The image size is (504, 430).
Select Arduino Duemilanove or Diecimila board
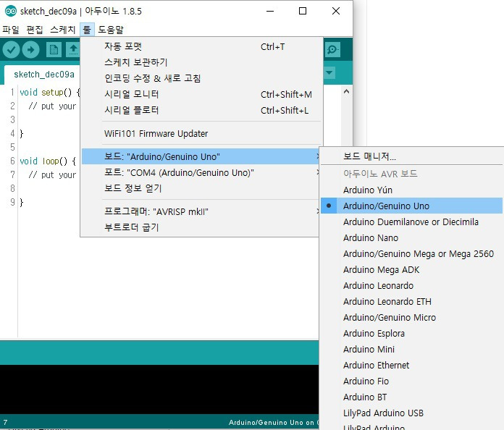point(411,222)
